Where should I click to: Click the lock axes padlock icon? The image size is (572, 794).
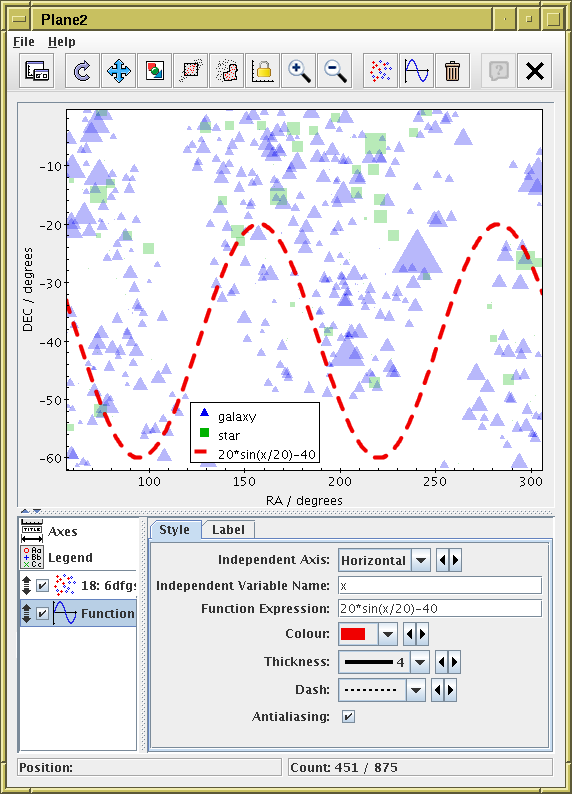point(262,71)
